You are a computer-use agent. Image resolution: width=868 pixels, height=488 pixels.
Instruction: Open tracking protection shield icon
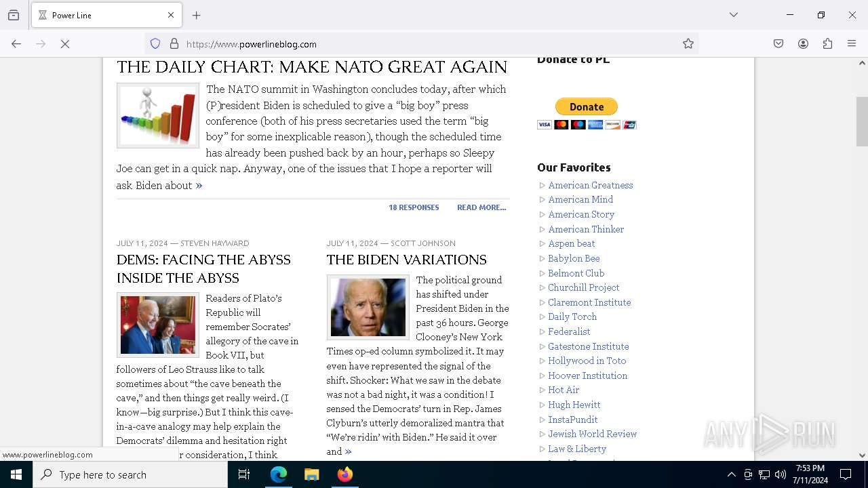coord(155,43)
